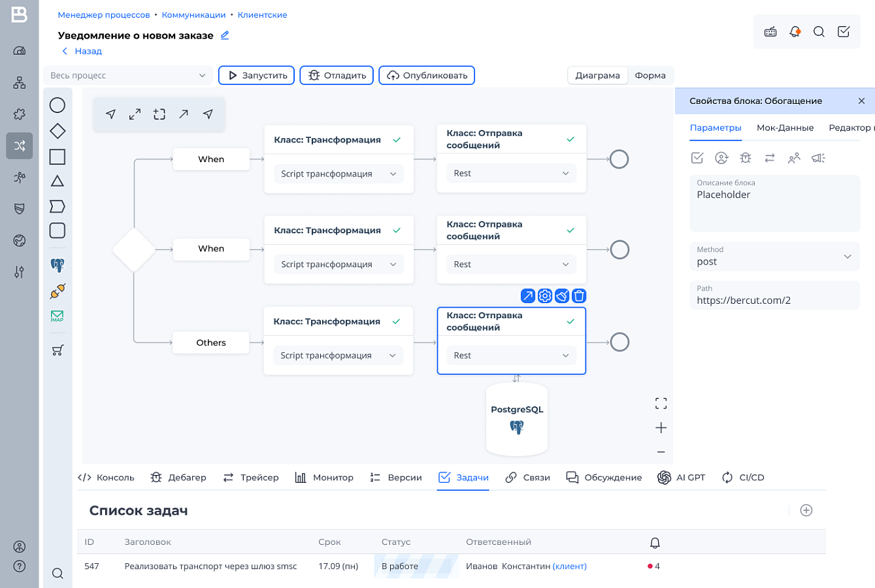
Task: Click the shopping cart palette icon
Action: click(58, 350)
